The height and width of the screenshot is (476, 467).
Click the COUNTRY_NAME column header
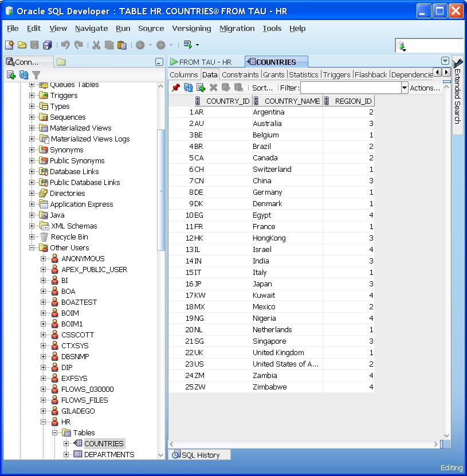click(x=288, y=101)
